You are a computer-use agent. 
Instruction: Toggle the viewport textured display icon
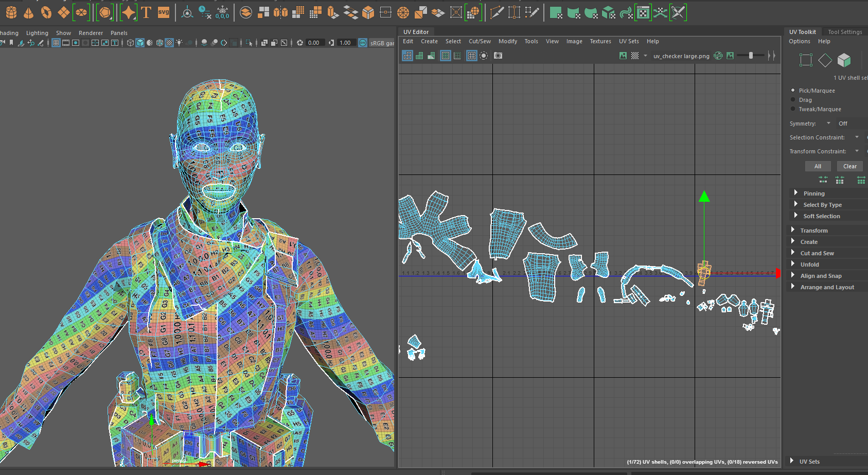(169, 43)
